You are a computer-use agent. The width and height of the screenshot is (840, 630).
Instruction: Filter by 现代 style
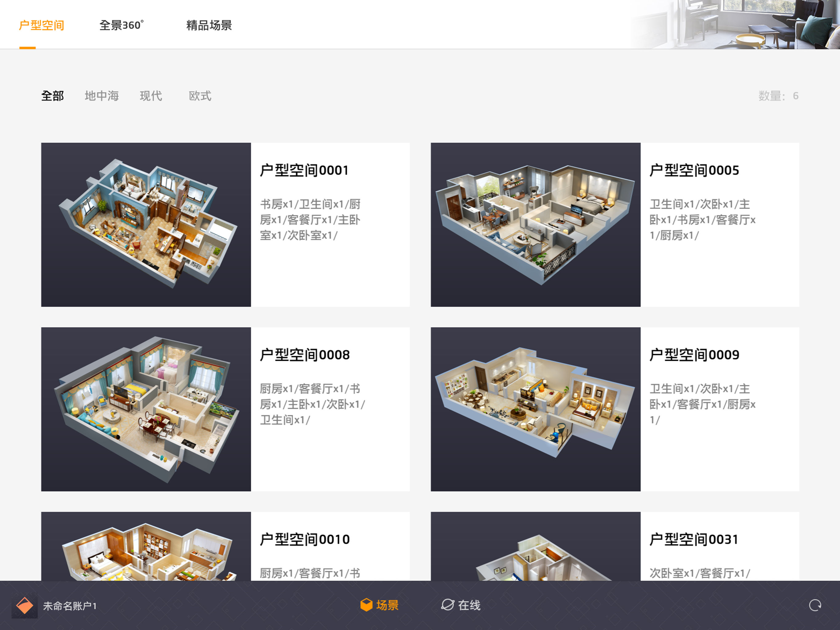(x=151, y=96)
